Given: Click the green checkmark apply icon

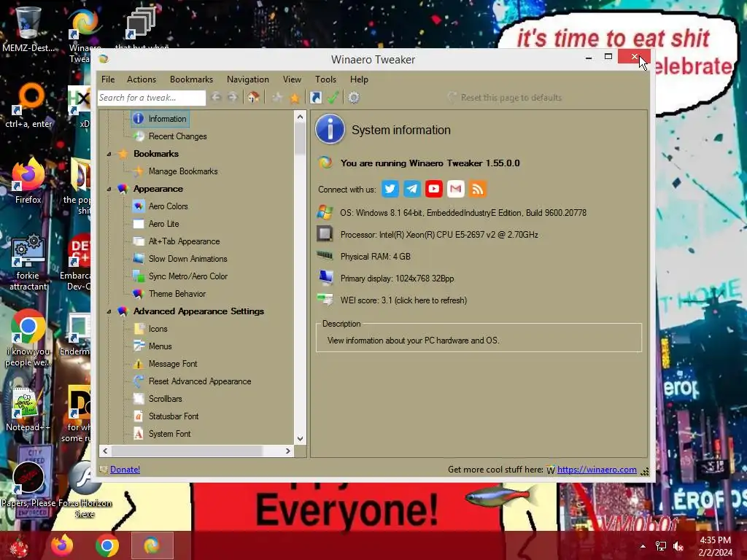Looking at the screenshot, I should coord(333,98).
